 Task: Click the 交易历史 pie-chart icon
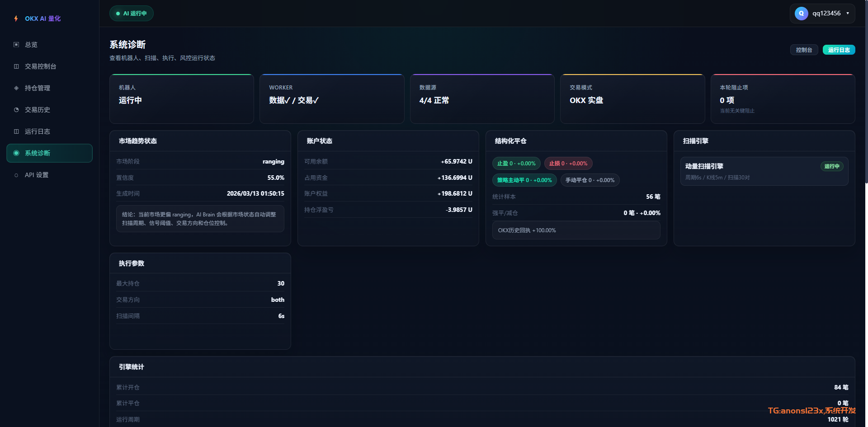[16, 110]
